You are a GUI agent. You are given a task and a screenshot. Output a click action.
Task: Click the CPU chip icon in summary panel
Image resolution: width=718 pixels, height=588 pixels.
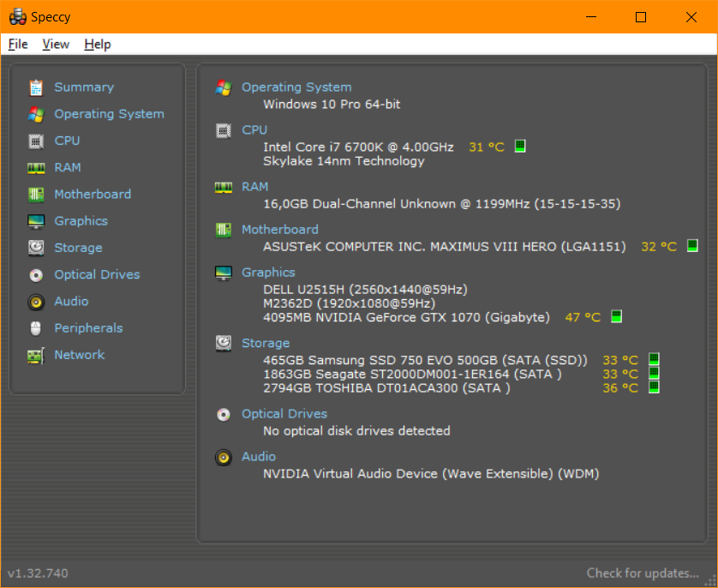pyautogui.click(x=224, y=131)
